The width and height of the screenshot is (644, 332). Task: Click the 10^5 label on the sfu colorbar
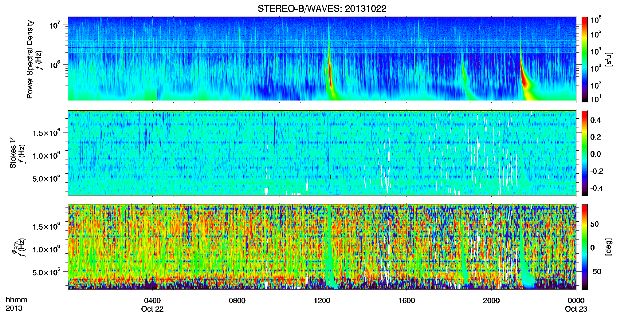[596, 34]
